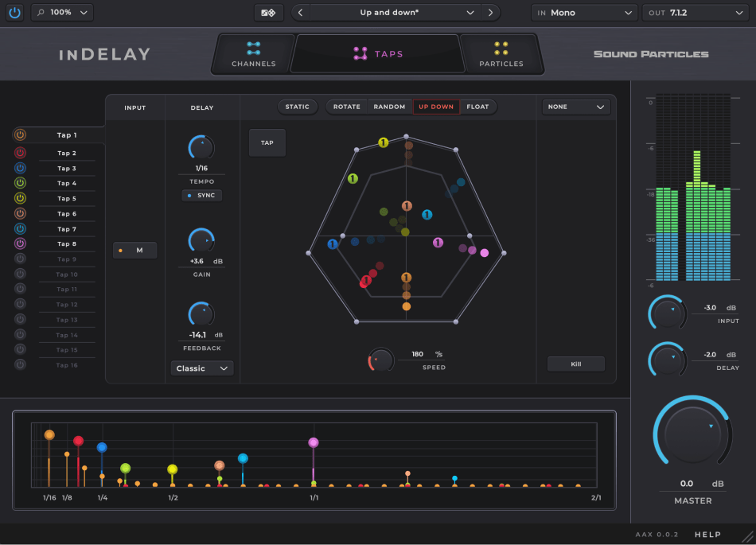Image resolution: width=756 pixels, height=545 pixels.
Task: Click the 180 speed value field
Action: [x=417, y=354]
